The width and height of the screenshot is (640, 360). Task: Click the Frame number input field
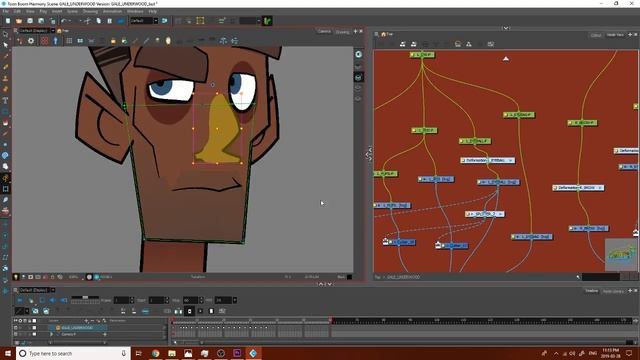coord(121,300)
